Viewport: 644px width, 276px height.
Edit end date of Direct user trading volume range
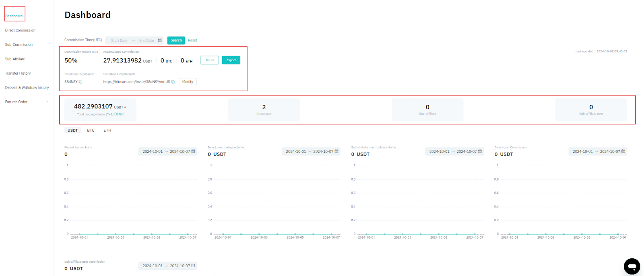(323, 151)
